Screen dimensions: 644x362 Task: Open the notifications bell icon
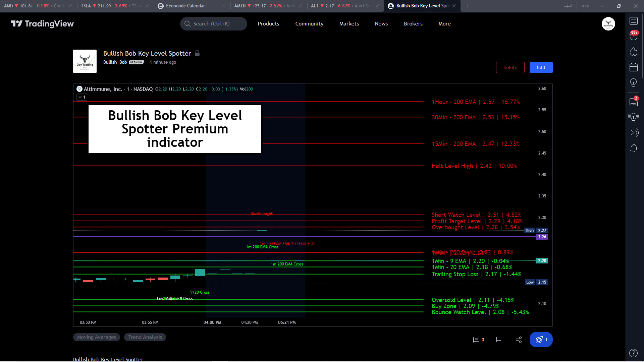(x=634, y=148)
